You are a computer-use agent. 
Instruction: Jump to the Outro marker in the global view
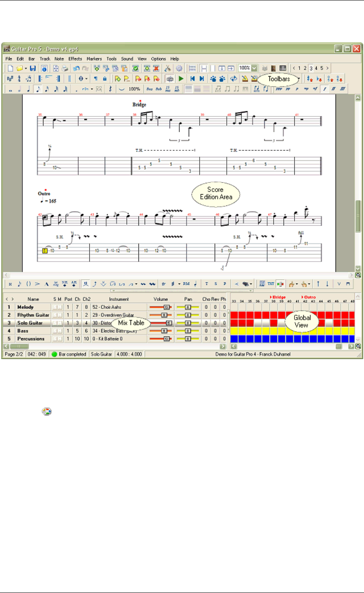(x=309, y=297)
